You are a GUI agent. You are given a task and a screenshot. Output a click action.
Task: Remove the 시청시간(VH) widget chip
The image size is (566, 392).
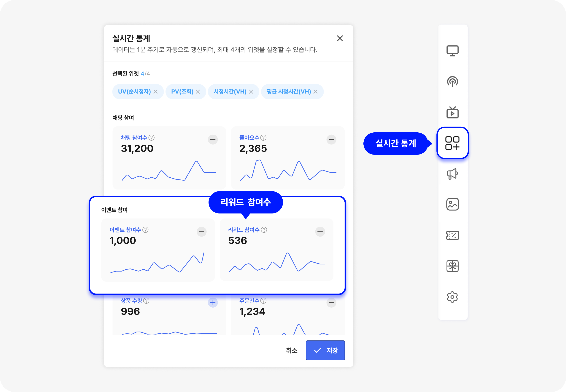pyautogui.click(x=251, y=92)
